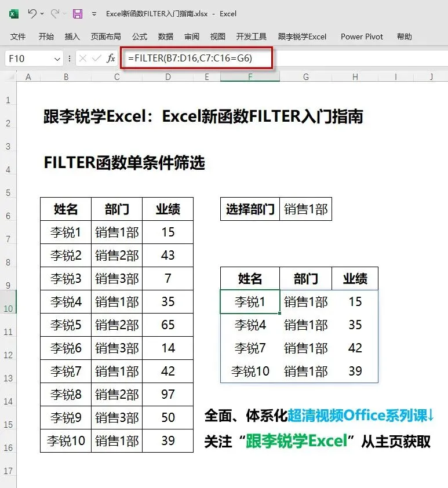Open the 页面布局 ribbon tab
This screenshot has width=448, height=488.
pyautogui.click(x=106, y=37)
